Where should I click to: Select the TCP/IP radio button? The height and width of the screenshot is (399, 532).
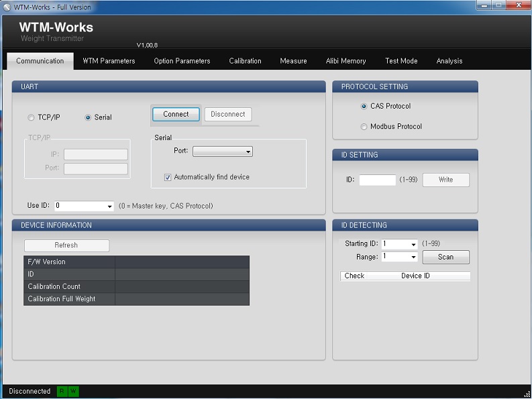click(x=31, y=118)
